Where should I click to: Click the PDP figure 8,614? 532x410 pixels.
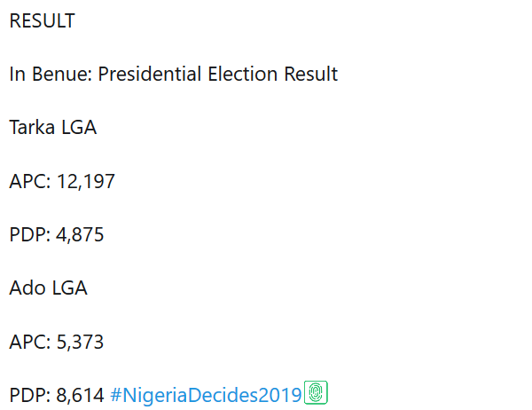[81, 395]
